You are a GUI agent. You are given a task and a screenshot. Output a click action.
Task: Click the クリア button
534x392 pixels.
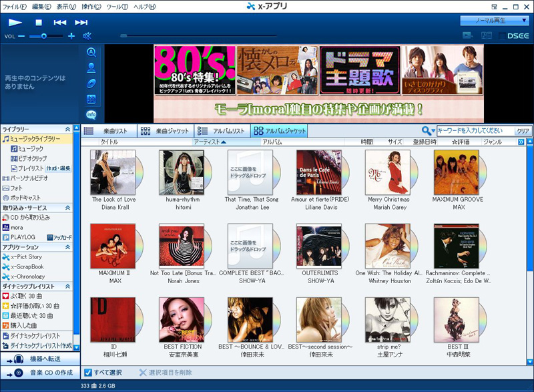[x=523, y=131]
